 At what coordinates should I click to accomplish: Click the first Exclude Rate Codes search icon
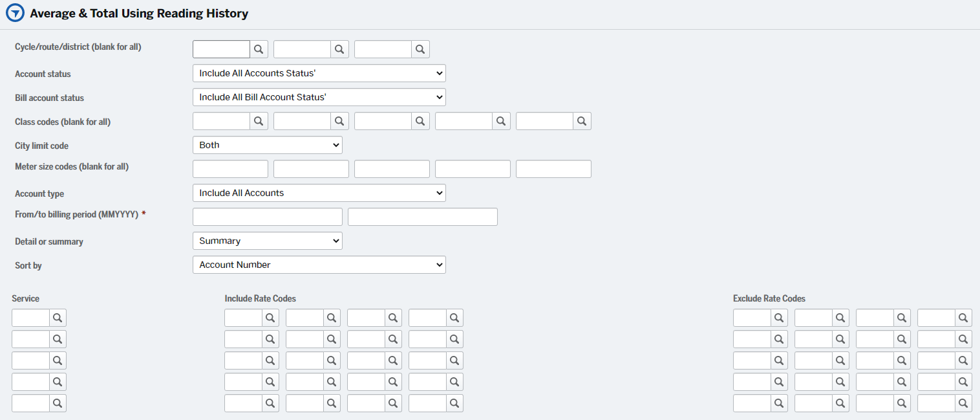pos(779,318)
